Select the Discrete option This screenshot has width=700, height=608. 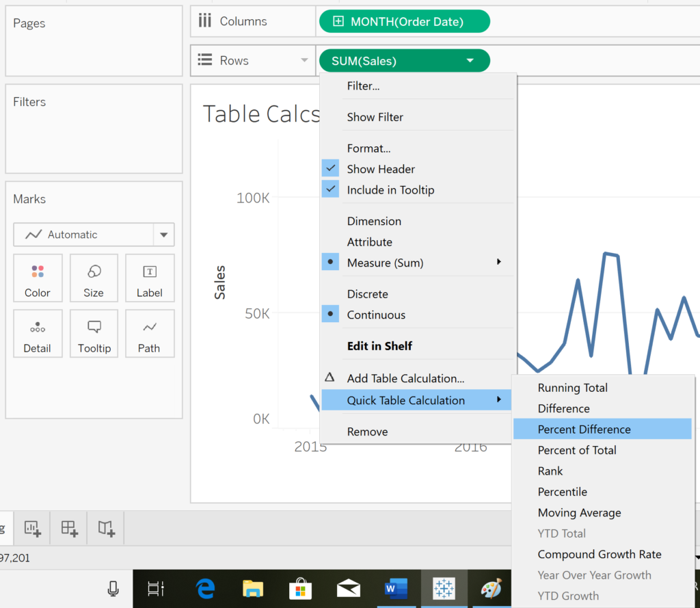pos(367,294)
